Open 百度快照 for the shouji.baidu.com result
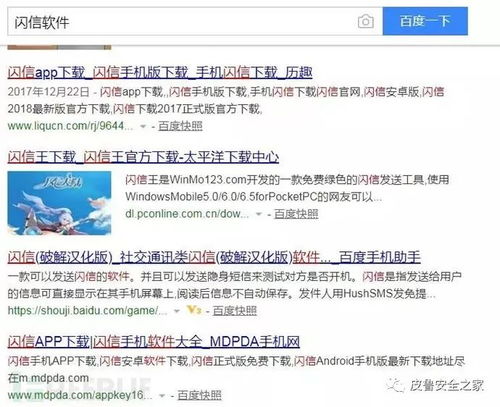Viewport: 500px width, 407px height. [235, 311]
